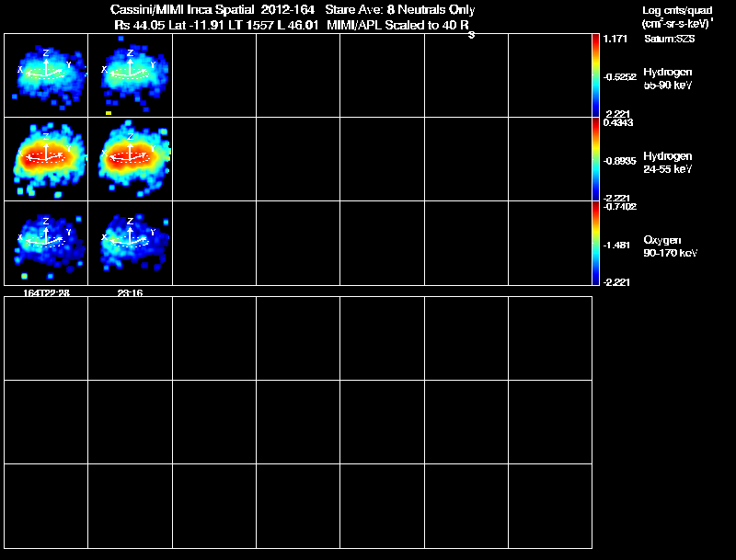Click the -1.481 color scale value
The image size is (736, 560).
point(616,246)
